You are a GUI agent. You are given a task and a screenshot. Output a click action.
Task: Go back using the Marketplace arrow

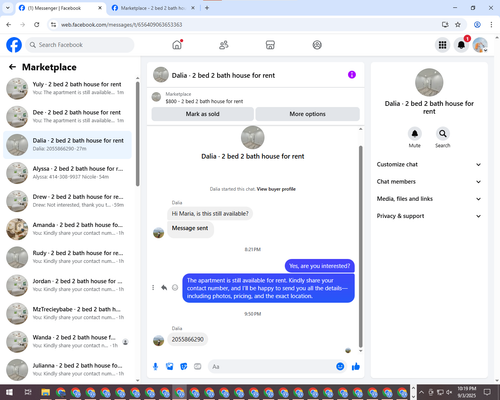[x=12, y=67]
